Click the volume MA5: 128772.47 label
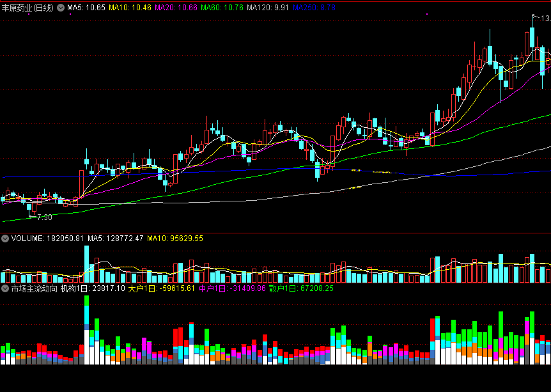The image size is (551, 392). 116,239
